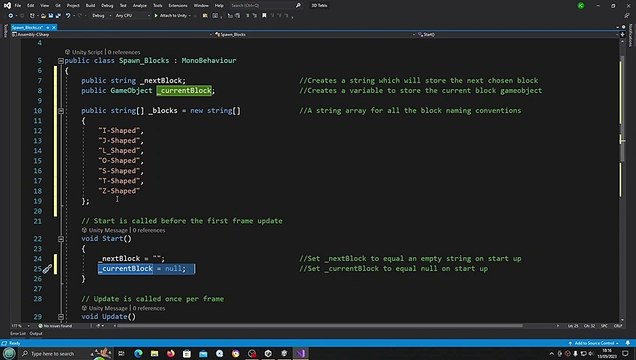Click the Open File folder icon
Image resolution: width=636 pixels, height=360 pixels.
pyautogui.click(x=43, y=15)
